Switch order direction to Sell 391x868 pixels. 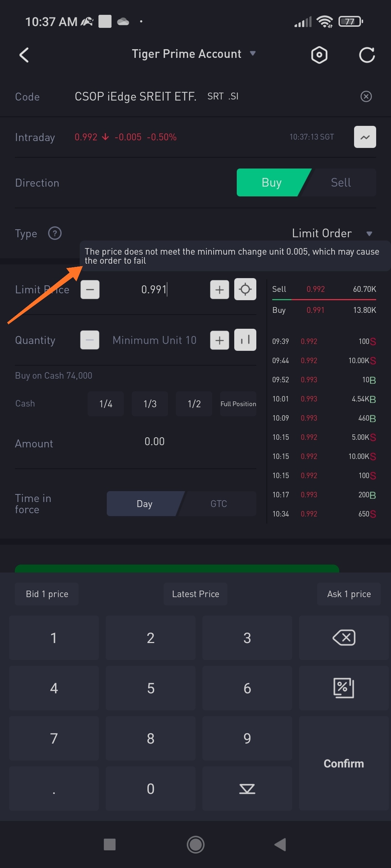[x=341, y=183]
